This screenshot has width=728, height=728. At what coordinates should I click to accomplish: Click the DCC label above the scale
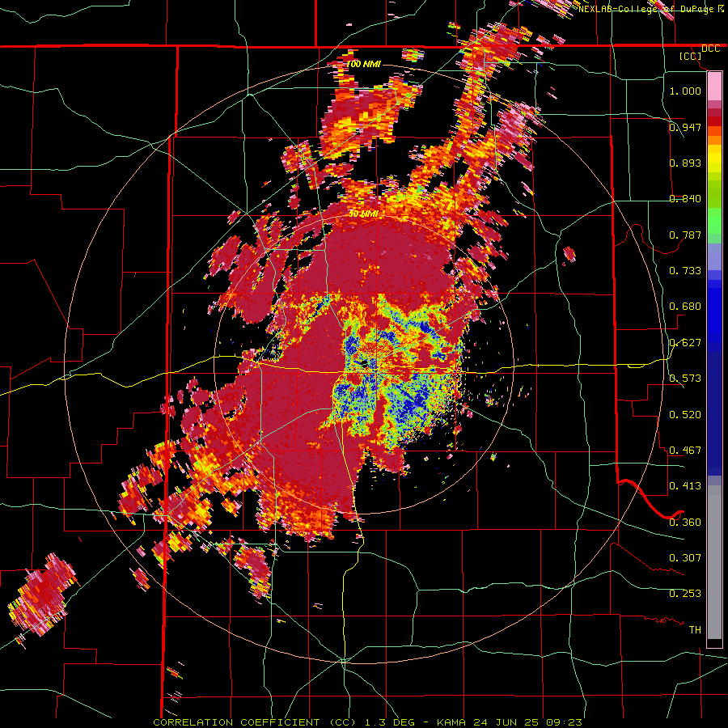click(x=710, y=49)
